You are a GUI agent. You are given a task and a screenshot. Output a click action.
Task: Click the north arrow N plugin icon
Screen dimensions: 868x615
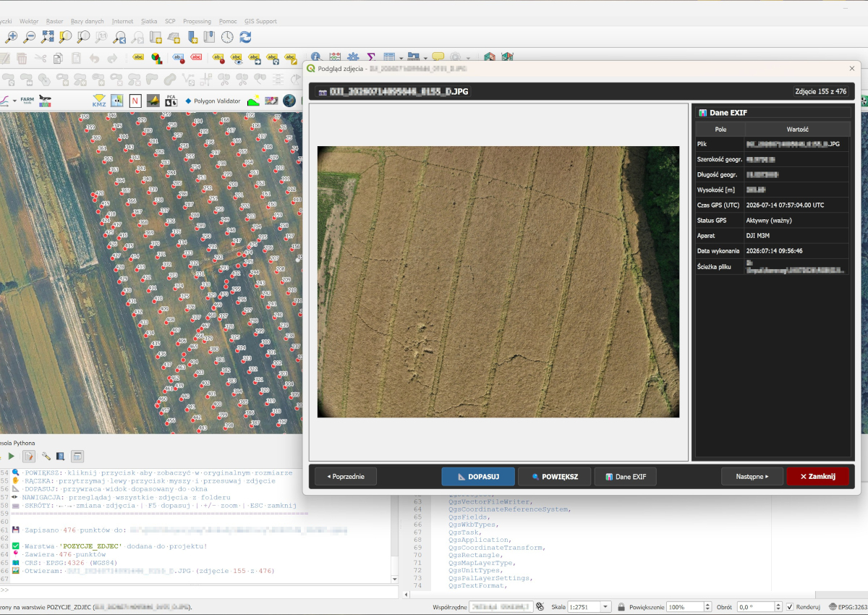click(135, 101)
